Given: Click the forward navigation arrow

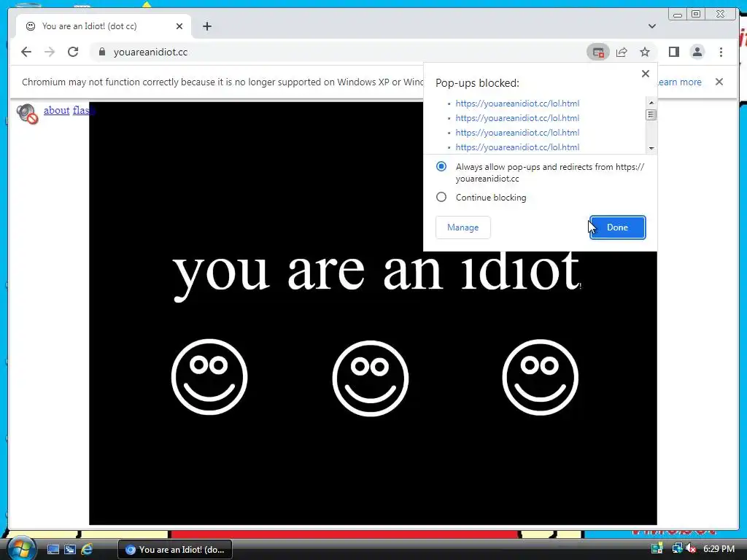Looking at the screenshot, I should pyautogui.click(x=50, y=52).
